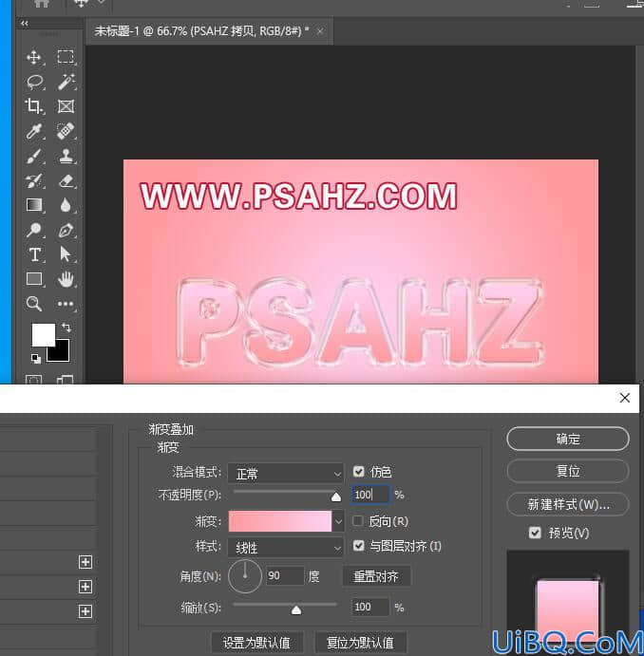644x656 pixels.
Task: Close the 未标题-1 document tab
Action: pos(320,31)
